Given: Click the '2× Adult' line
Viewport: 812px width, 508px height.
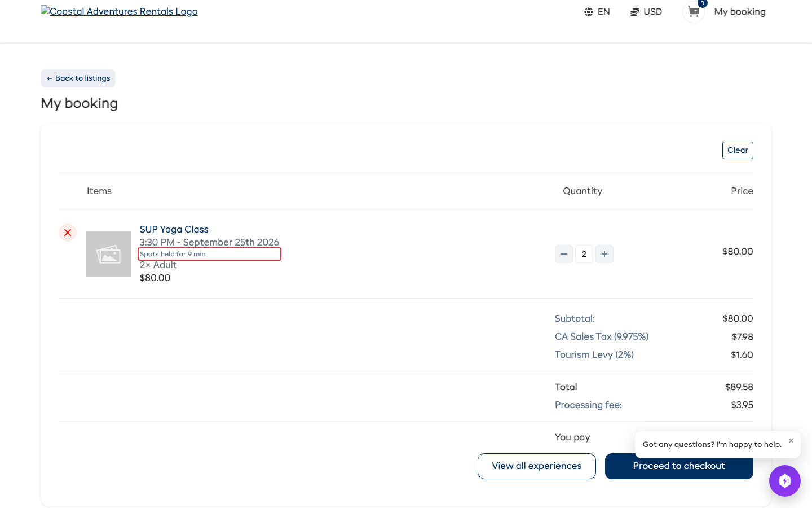Looking at the screenshot, I should [158, 265].
